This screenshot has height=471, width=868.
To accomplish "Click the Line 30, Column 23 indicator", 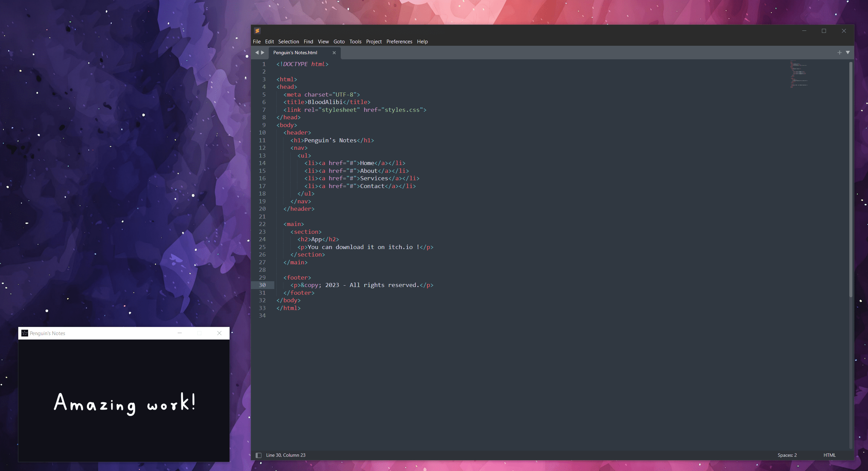I will point(285,455).
